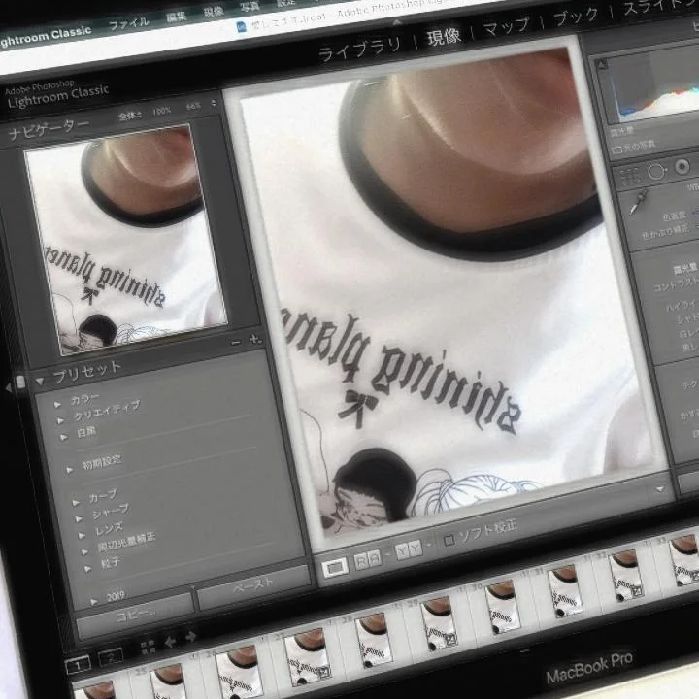Image resolution: width=699 pixels, height=699 pixels.
Task: Switch to the ライブラリ module
Action: [359, 49]
